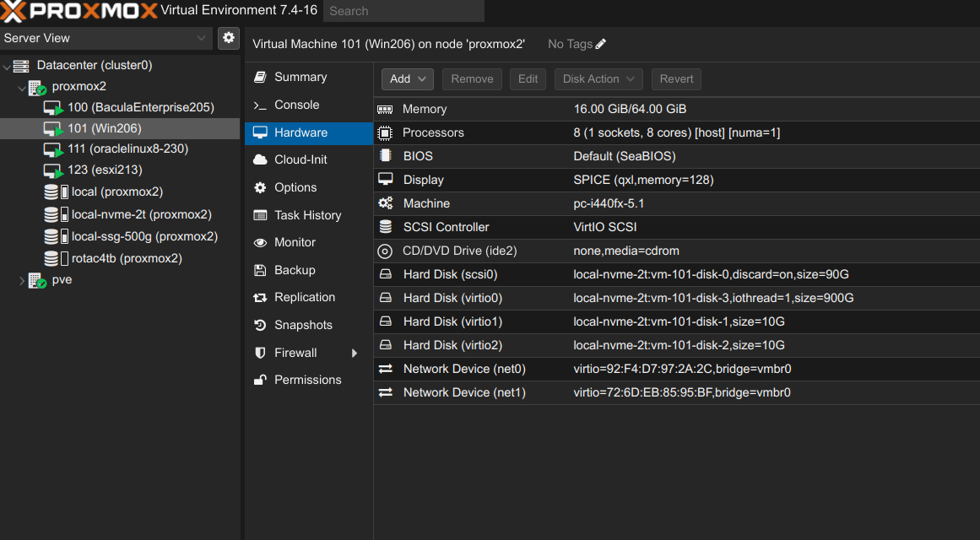Click the VM 111 oraclelinux8-230 monitor icon
Screen dimensions: 980x540
pyautogui.click(x=53, y=149)
